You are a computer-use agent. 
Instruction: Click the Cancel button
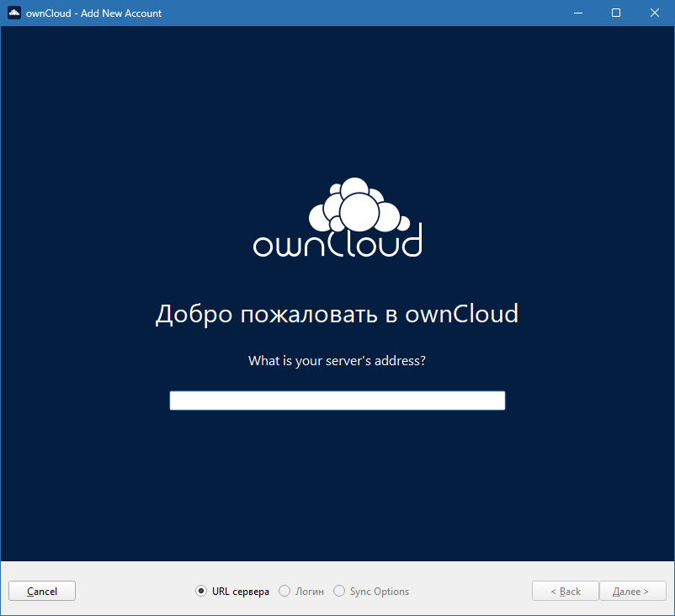41,591
